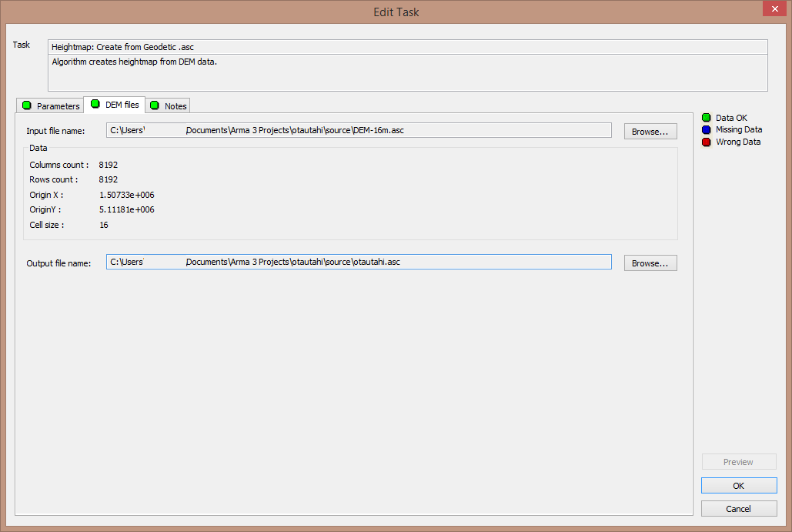Click the 'Columns count :' label
The width and height of the screenshot is (792, 532).
59,165
